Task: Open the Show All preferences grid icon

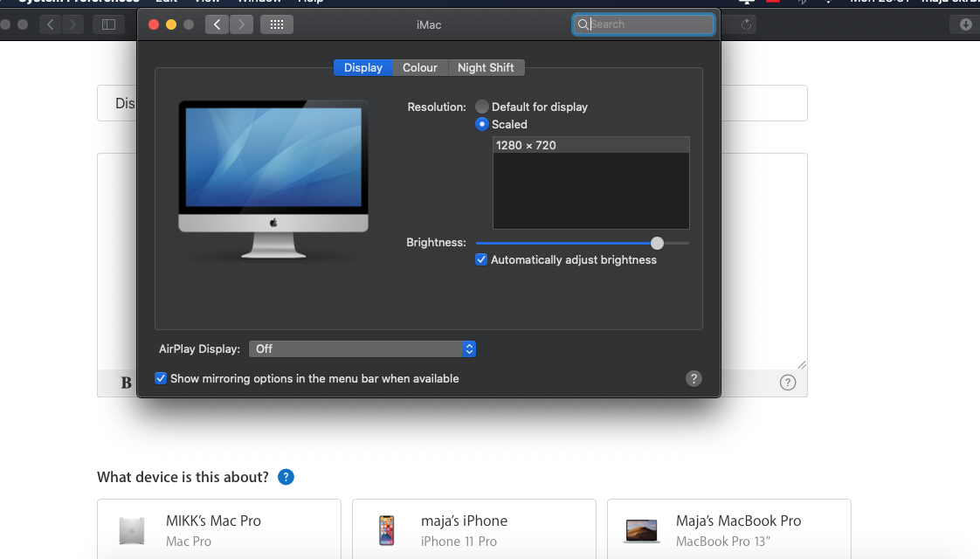Action: [277, 24]
